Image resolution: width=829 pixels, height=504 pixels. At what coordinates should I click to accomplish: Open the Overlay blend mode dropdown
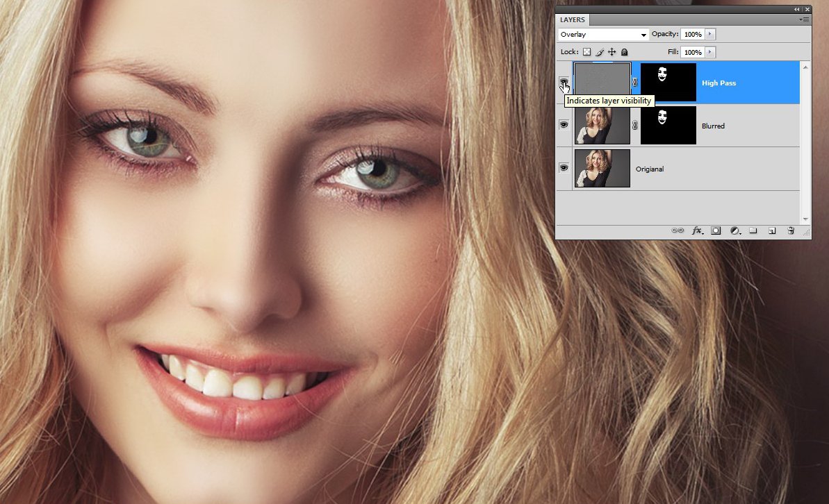pyautogui.click(x=603, y=34)
